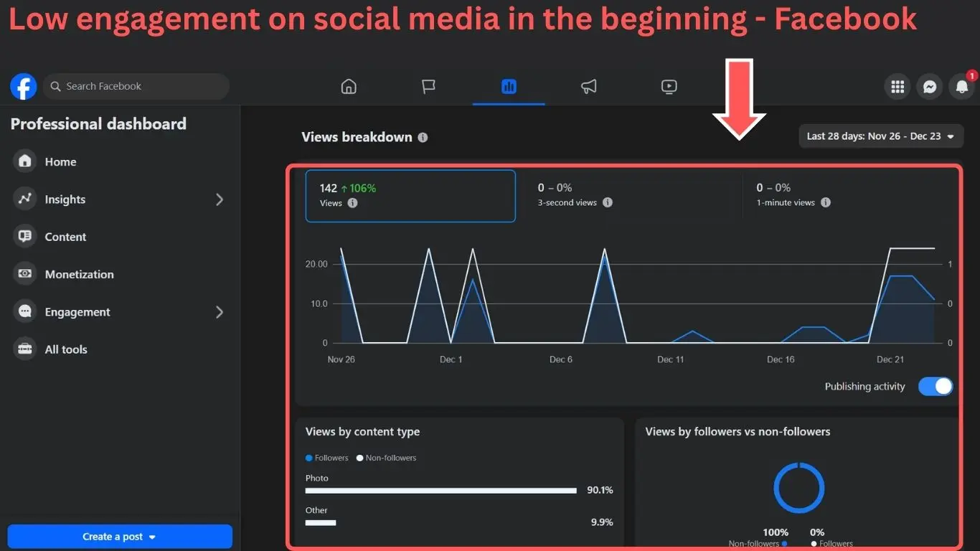Click the Facebook logo icon
The height and width of the screenshot is (551, 980).
pos(24,87)
